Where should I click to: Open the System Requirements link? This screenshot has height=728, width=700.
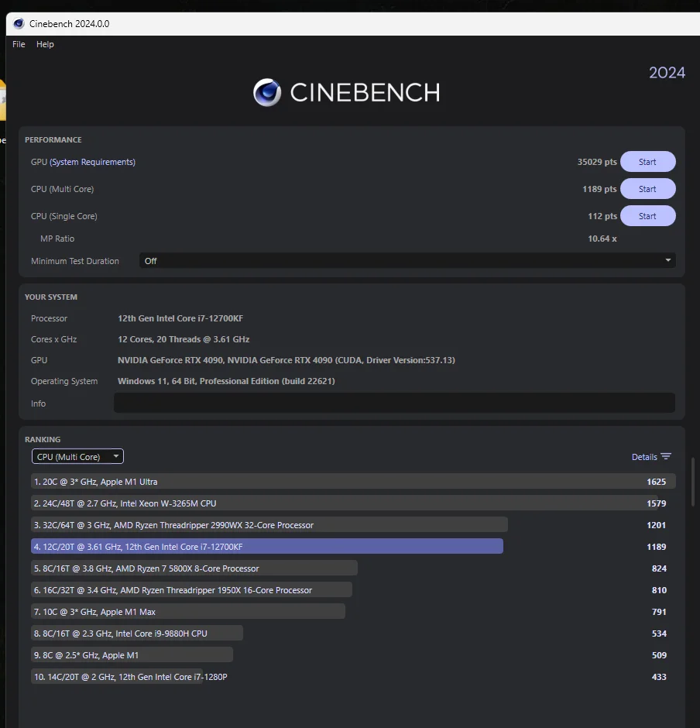pyautogui.click(x=92, y=162)
